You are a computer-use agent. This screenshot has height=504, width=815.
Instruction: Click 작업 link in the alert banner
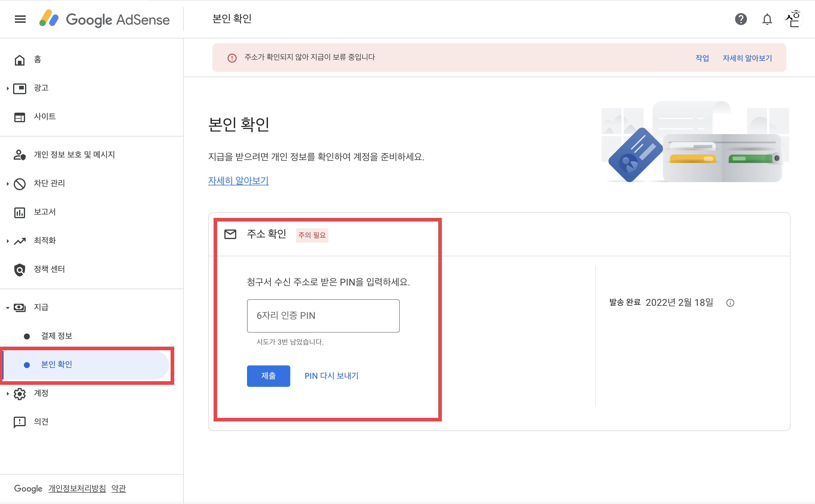tap(702, 58)
